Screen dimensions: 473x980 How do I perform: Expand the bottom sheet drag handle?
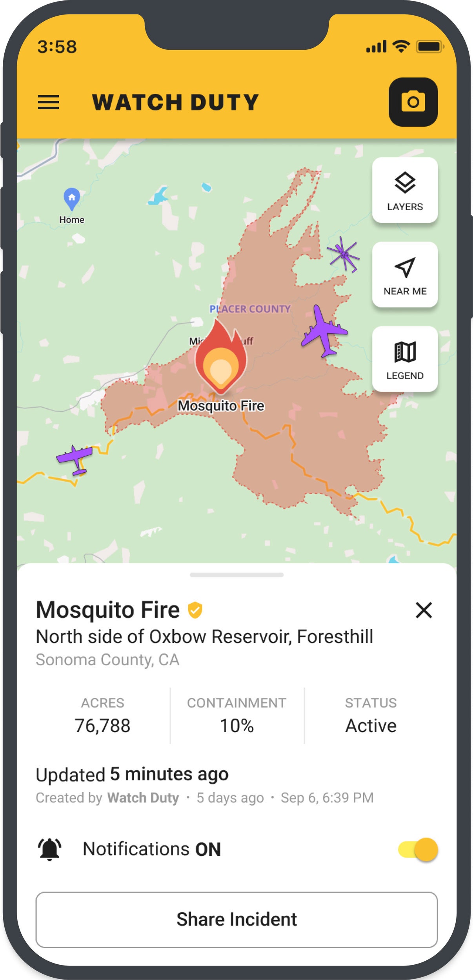point(236,575)
